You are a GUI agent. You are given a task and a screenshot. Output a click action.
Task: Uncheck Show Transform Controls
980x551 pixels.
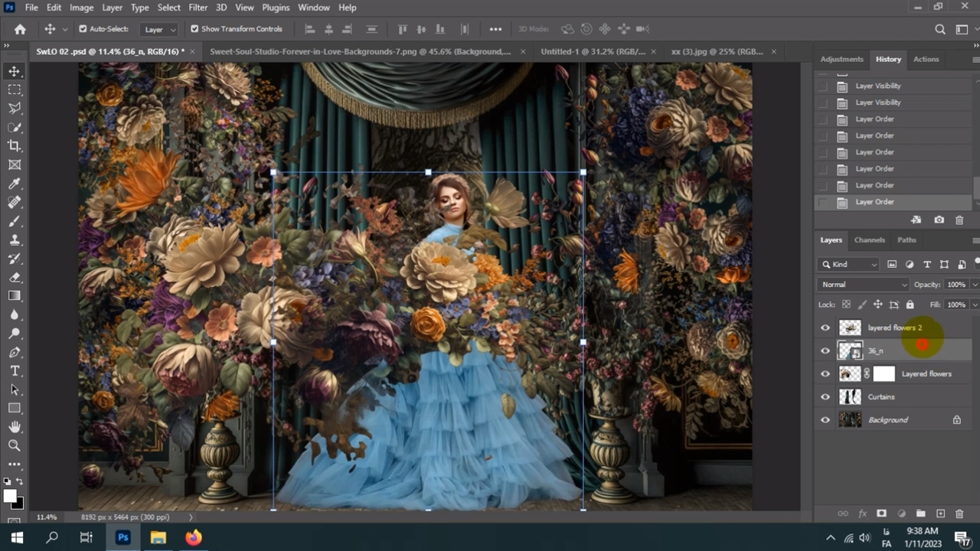pyautogui.click(x=194, y=29)
